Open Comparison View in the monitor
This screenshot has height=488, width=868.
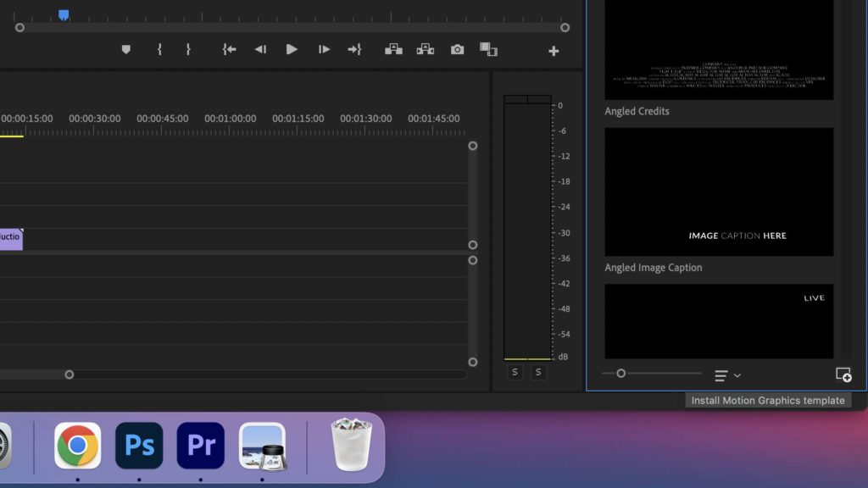point(488,50)
